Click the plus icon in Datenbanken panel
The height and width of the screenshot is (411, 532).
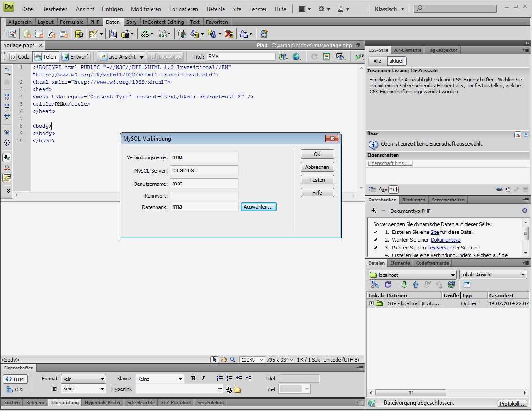pyautogui.click(x=374, y=211)
